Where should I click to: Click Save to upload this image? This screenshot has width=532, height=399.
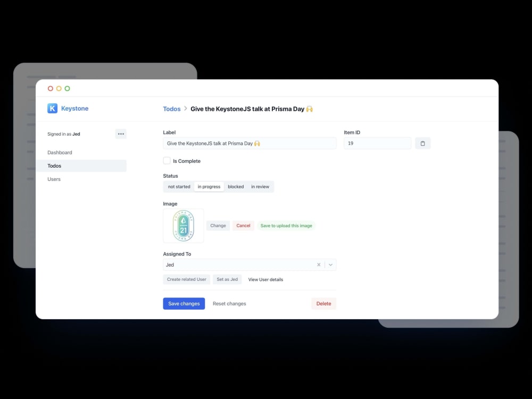click(286, 226)
